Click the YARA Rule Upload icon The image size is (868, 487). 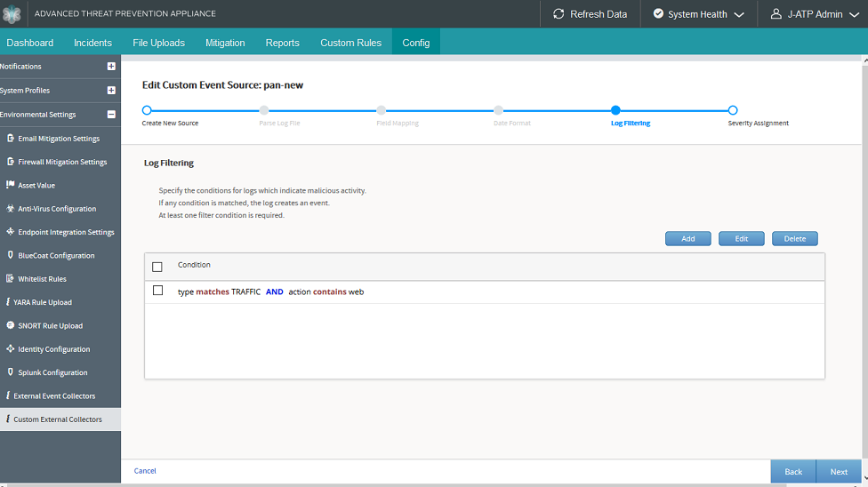8,302
